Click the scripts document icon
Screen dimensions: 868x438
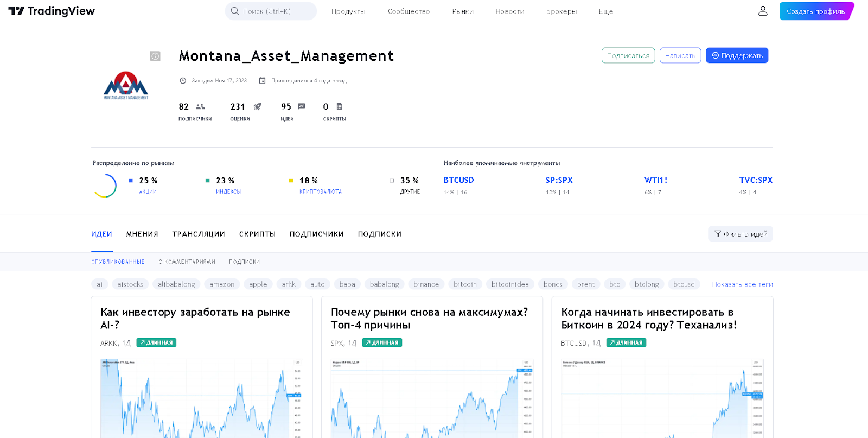click(340, 106)
